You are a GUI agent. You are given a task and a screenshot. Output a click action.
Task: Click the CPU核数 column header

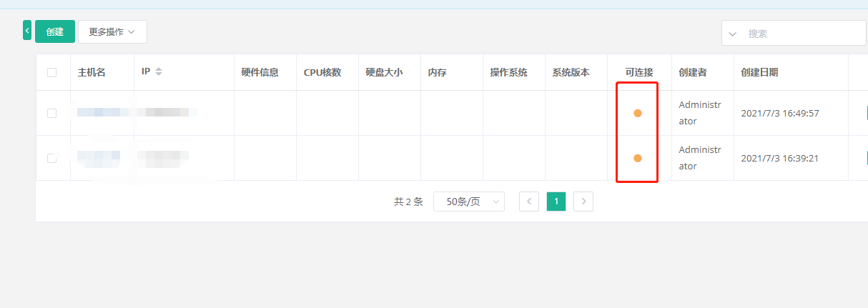tap(322, 72)
